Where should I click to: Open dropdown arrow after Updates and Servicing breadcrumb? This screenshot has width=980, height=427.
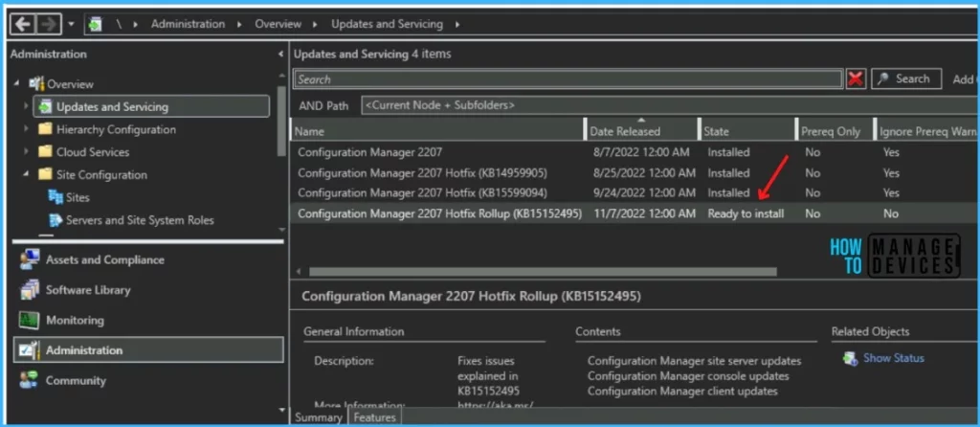coord(457,24)
